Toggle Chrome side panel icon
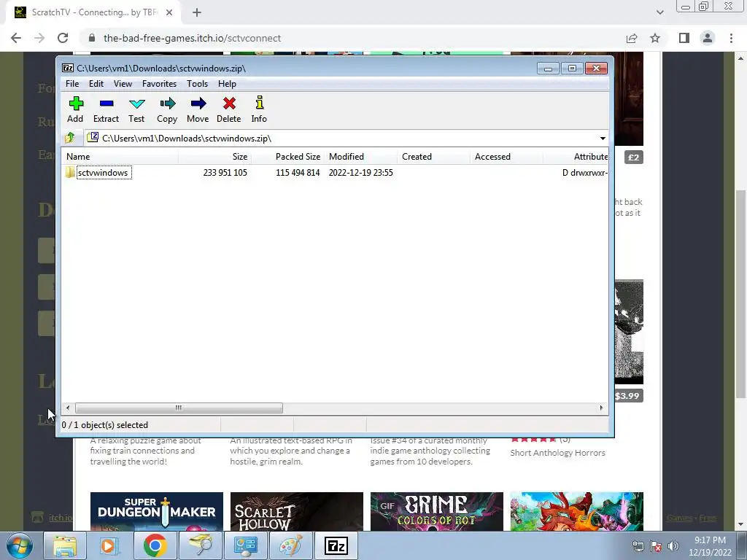 point(684,38)
